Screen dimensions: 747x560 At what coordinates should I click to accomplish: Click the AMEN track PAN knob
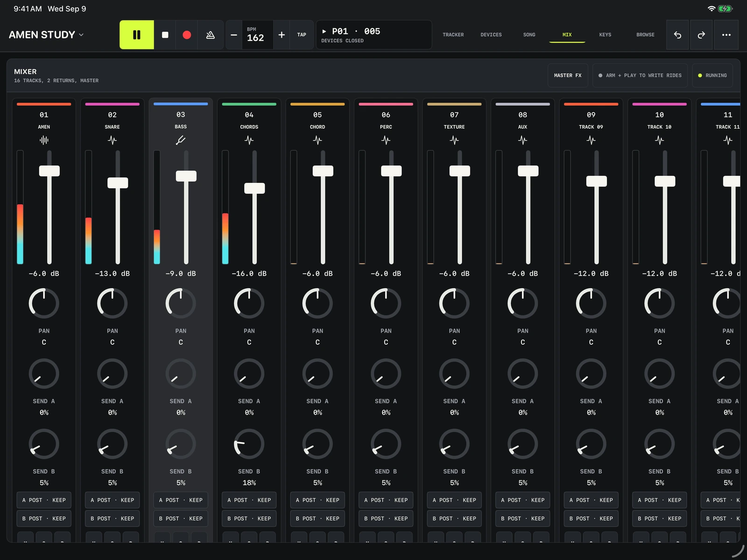pos(44,303)
